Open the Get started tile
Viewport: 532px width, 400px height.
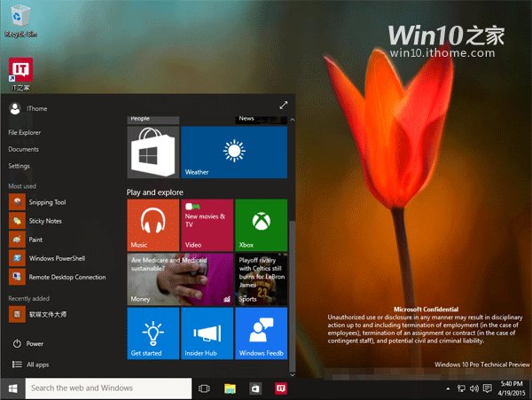pos(153,333)
